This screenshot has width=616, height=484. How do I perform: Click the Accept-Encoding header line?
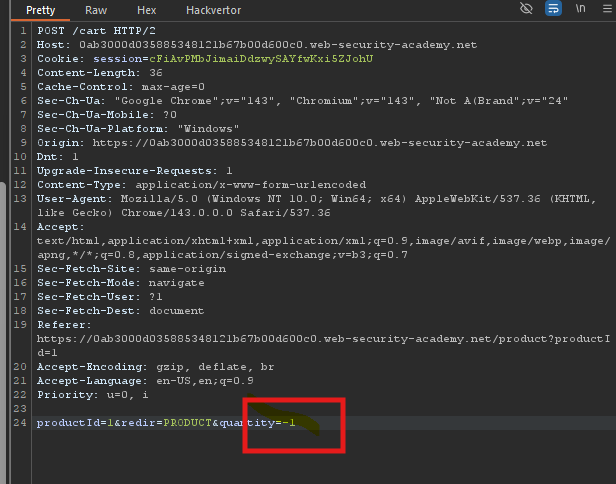156,367
